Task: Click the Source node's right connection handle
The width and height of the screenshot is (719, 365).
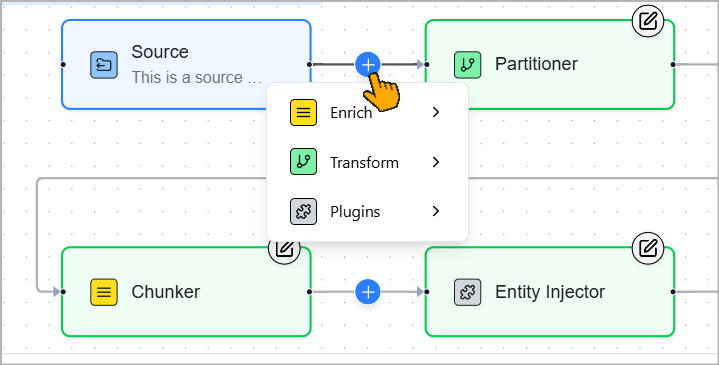Action: [310, 65]
